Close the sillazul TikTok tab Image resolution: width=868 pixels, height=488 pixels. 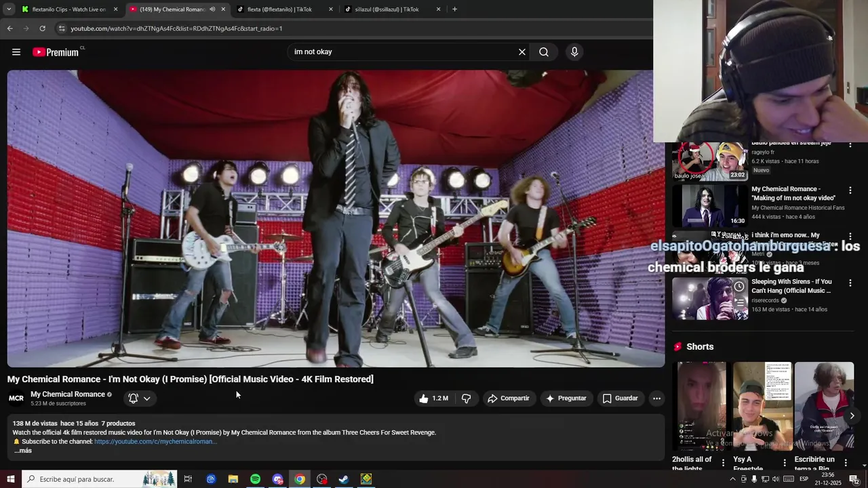pos(438,9)
